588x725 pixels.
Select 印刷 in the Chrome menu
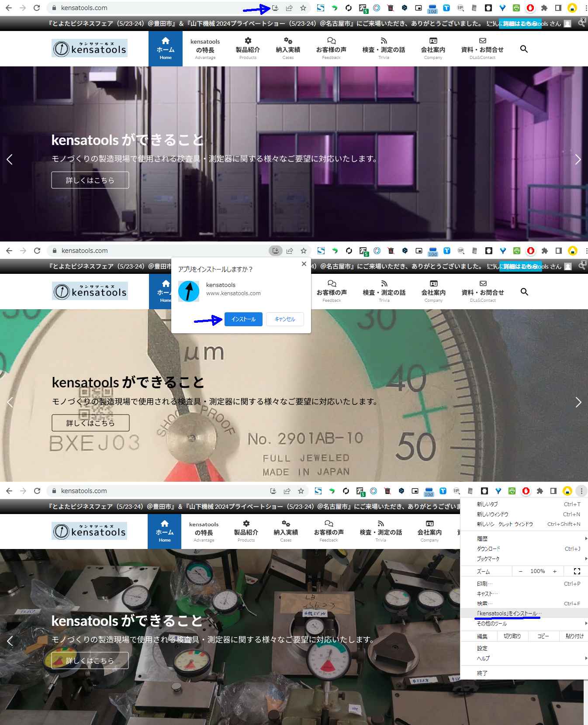[x=484, y=583]
